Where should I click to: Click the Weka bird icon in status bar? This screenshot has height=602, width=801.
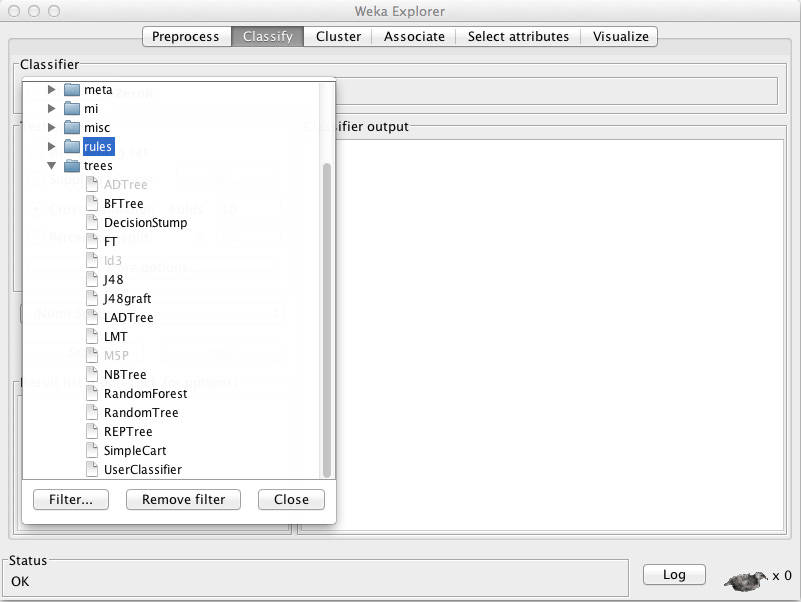[746, 581]
